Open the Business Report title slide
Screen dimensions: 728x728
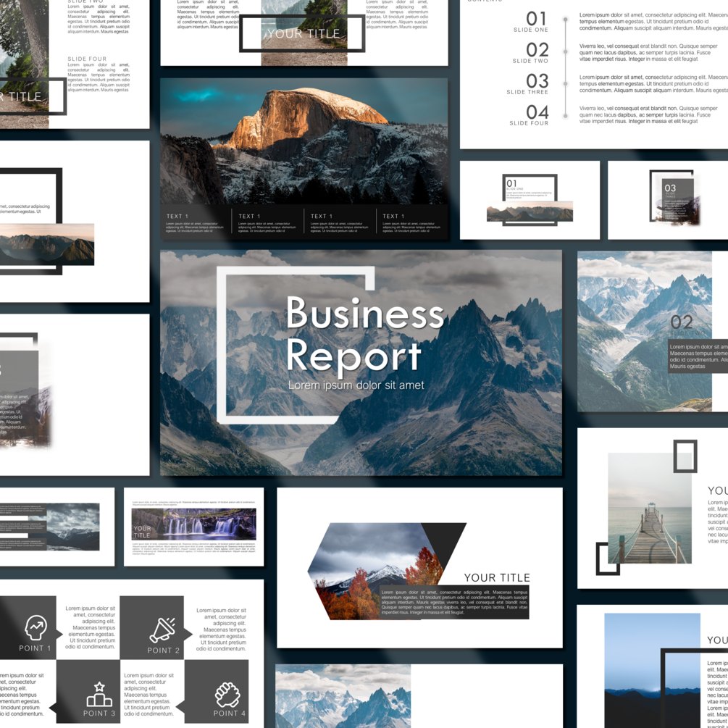361,363
